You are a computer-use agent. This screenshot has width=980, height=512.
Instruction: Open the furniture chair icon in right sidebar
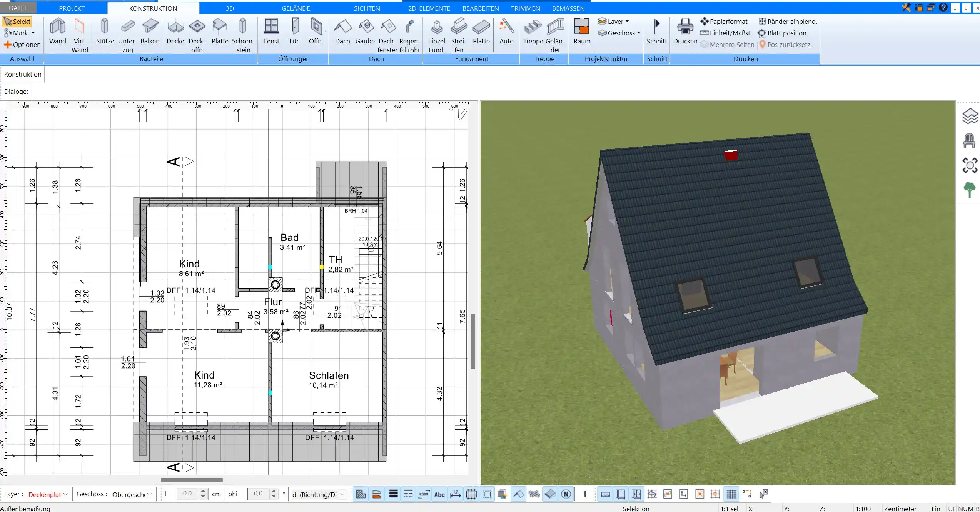[x=969, y=141]
